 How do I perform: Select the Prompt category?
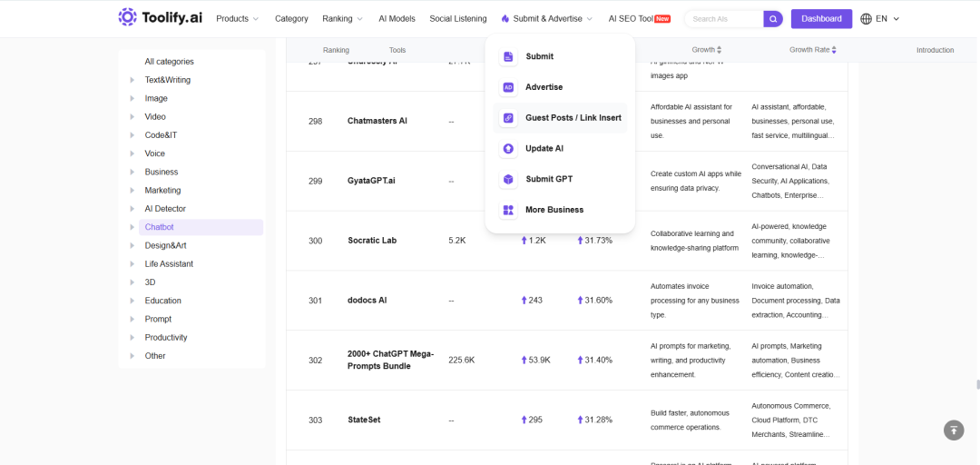(x=158, y=319)
